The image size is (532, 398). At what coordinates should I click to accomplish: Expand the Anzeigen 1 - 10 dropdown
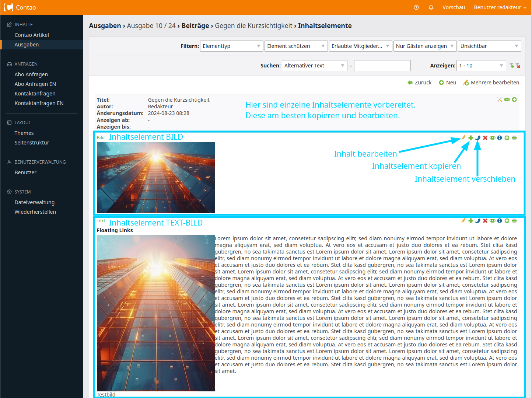[481, 66]
